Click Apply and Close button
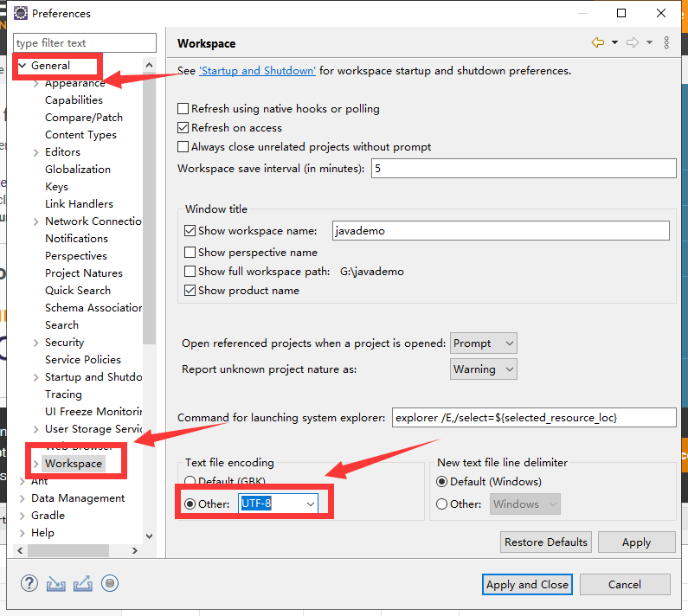Image resolution: width=688 pixels, height=616 pixels. click(x=527, y=584)
